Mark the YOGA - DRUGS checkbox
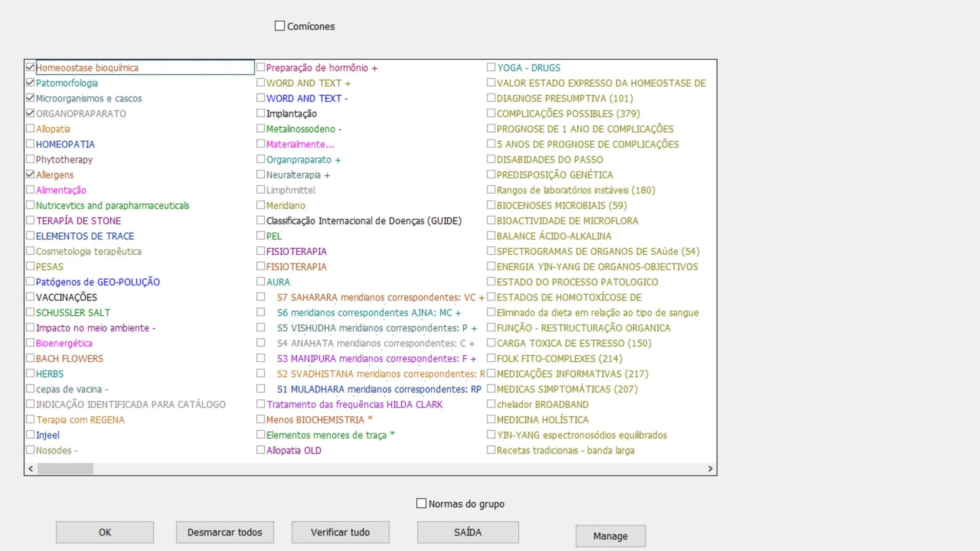The height and width of the screenshot is (551, 980). pos(491,68)
